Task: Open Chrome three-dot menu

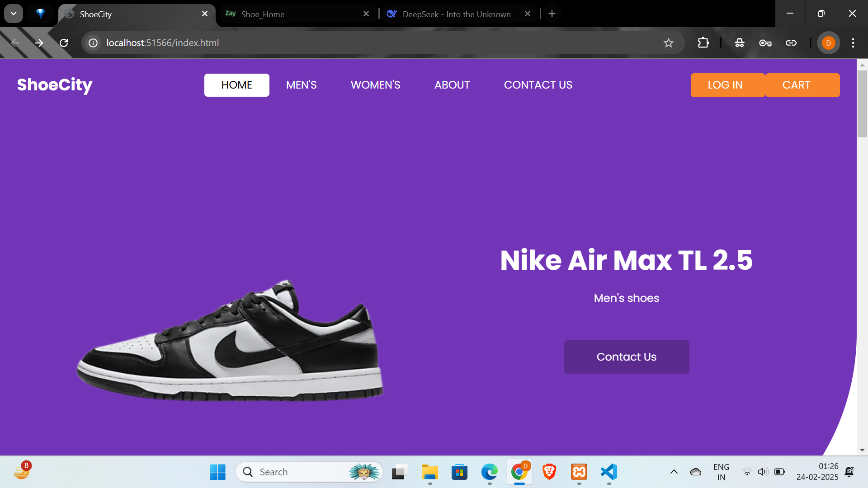Action: (853, 43)
